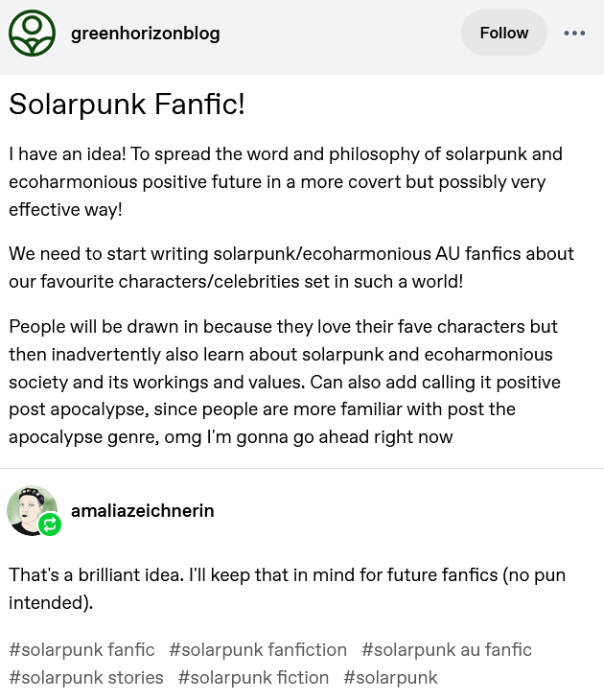Image resolution: width=604 pixels, height=700 pixels.
Task: Select the #solarpunk fanfiction hashtag
Action: pos(258,650)
